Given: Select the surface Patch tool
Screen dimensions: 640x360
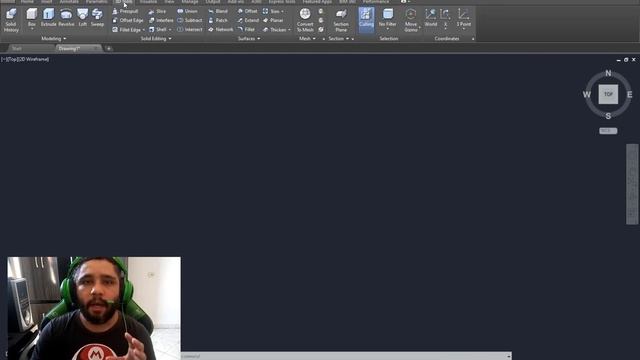Looking at the screenshot, I should 218,20.
